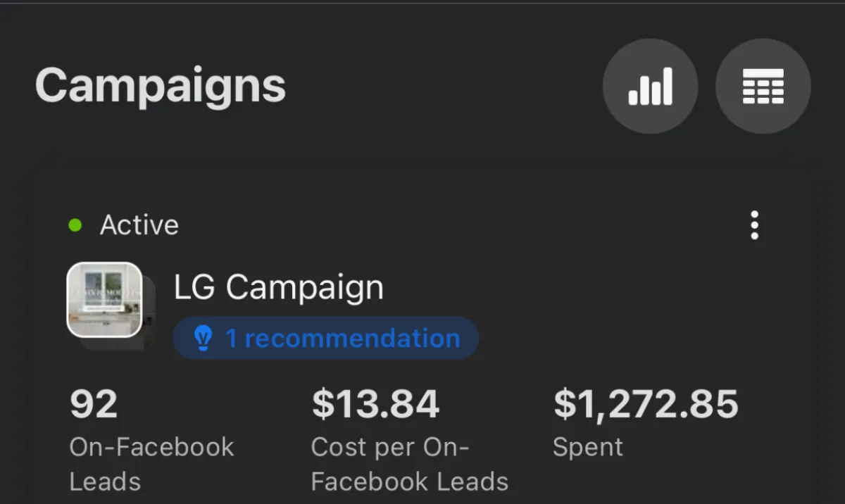The height and width of the screenshot is (504, 845).
Task: Click empty card space between Active label and three-dot menu
Action: [x=458, y=225]
